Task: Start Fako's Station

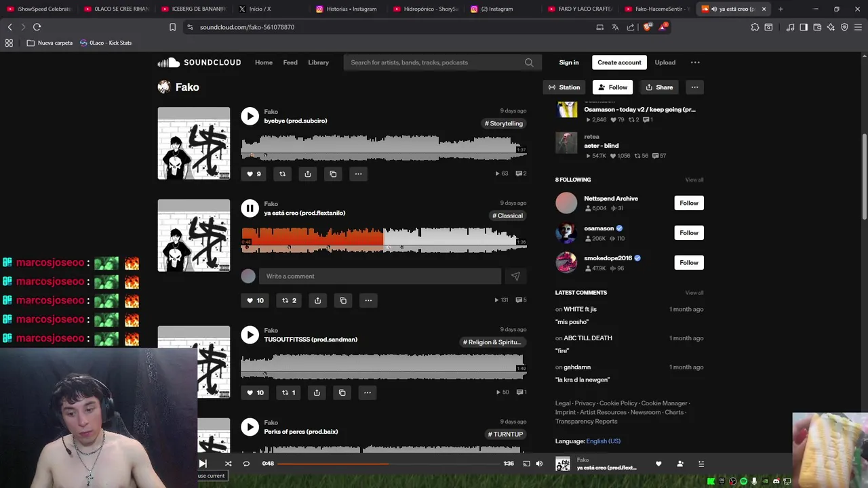Action: click(x=564, y=87)
